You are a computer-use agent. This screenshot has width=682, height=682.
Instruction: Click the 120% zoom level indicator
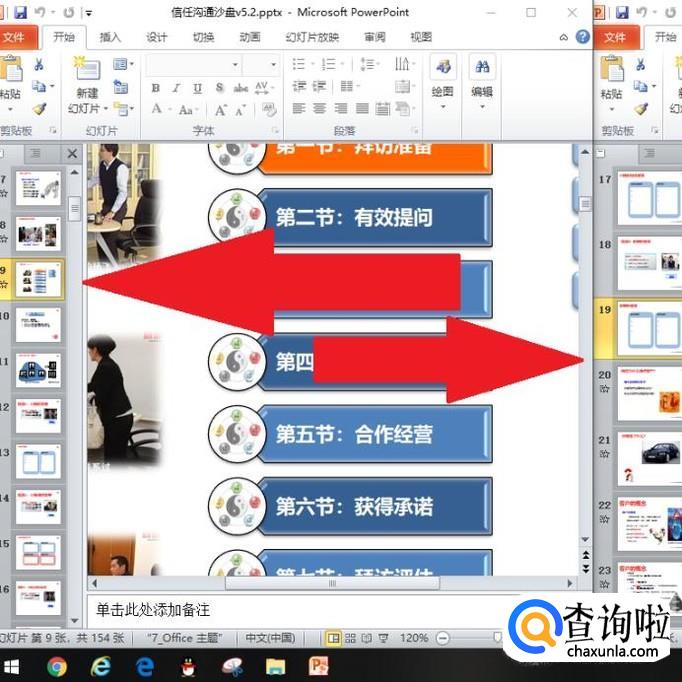coord(414,638)
